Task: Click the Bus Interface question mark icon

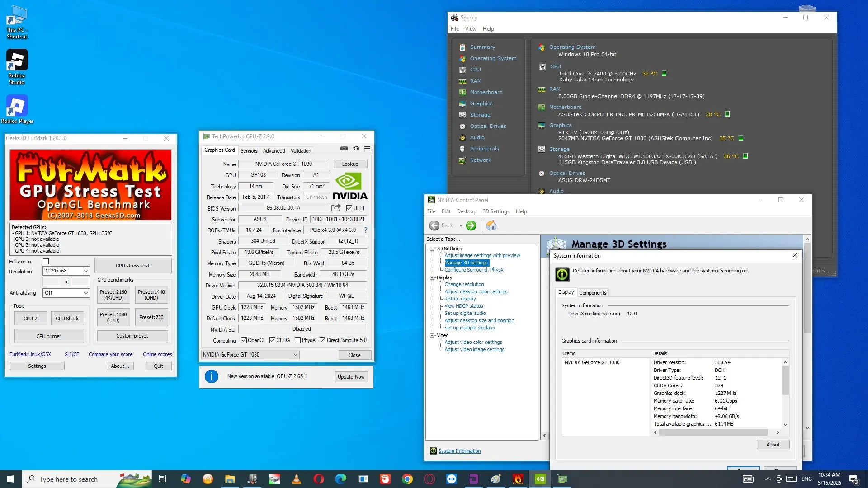Action: click(366, 230)
